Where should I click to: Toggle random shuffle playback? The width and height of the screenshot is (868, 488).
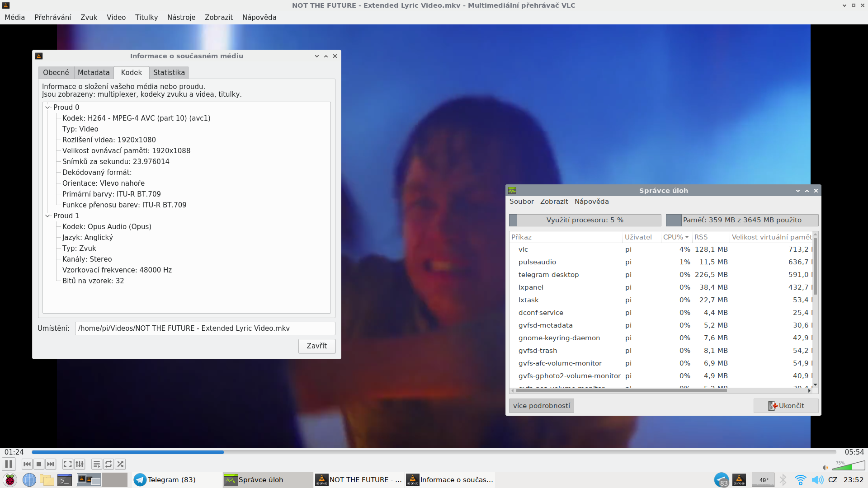(120, 464)
